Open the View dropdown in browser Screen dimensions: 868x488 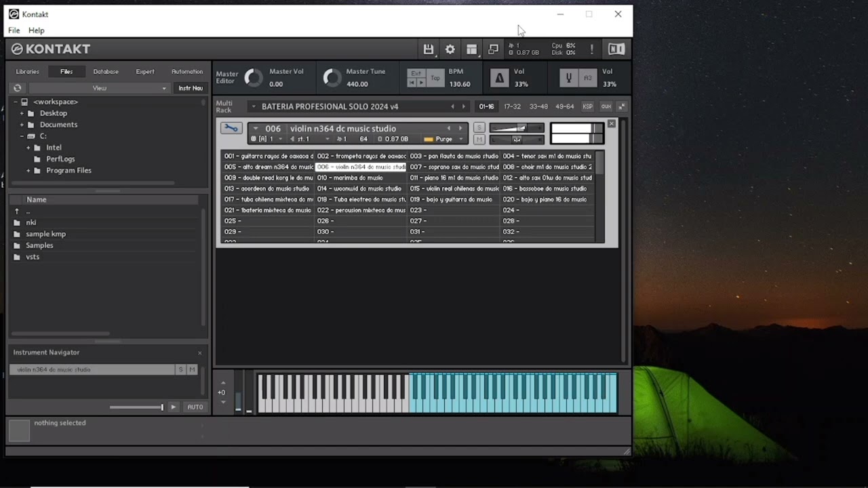(x=99, y=88)
